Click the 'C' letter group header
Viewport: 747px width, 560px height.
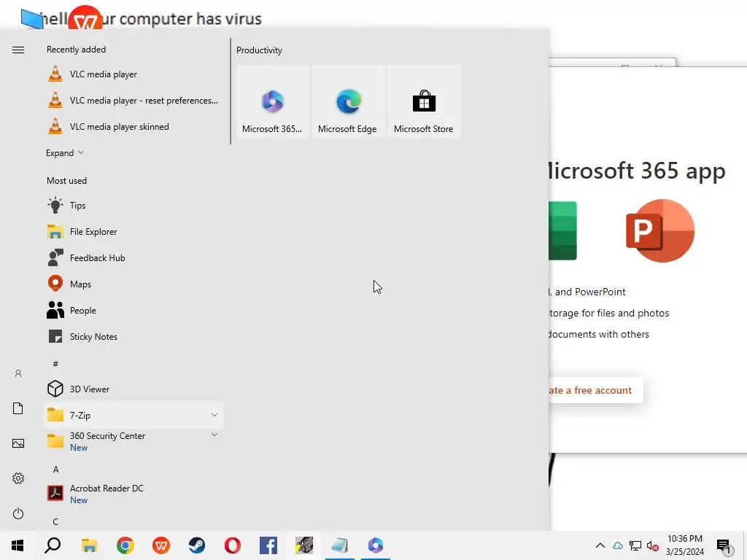[x=55, y=522]
